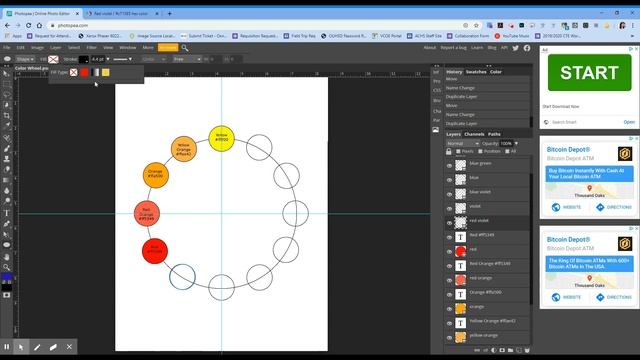This screenshot has height=360, width=640.
Task: Select the Crop tool
Action: (6, 116)
